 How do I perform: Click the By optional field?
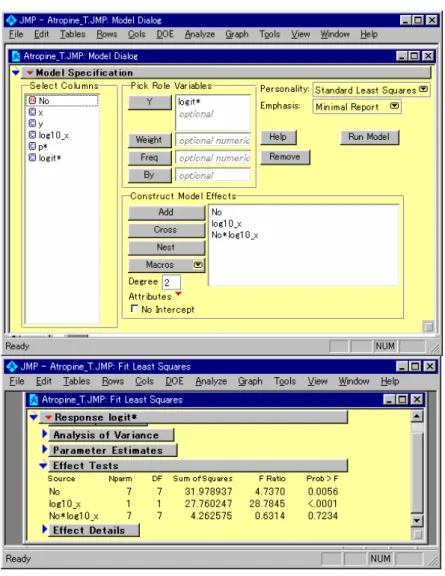click(213, 175)
